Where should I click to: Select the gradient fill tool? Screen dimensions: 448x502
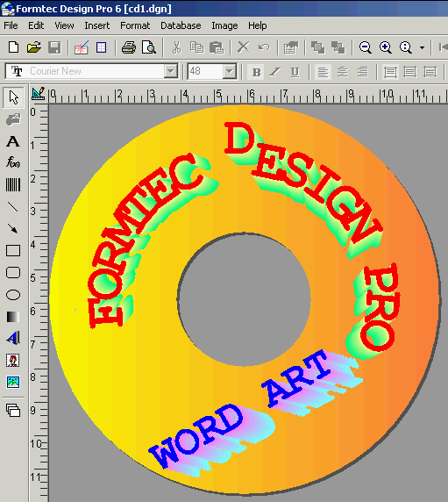pyautogui.click(x=13, y=317)
